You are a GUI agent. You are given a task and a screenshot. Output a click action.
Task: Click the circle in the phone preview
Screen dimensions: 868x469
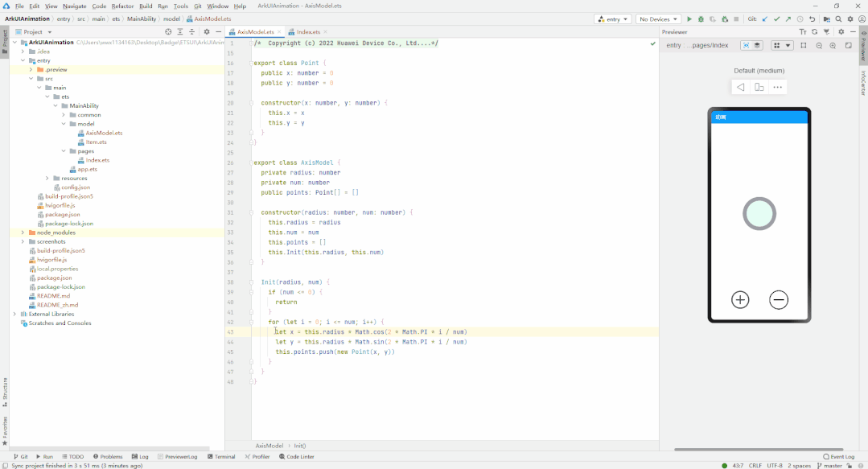coord(759,214)
